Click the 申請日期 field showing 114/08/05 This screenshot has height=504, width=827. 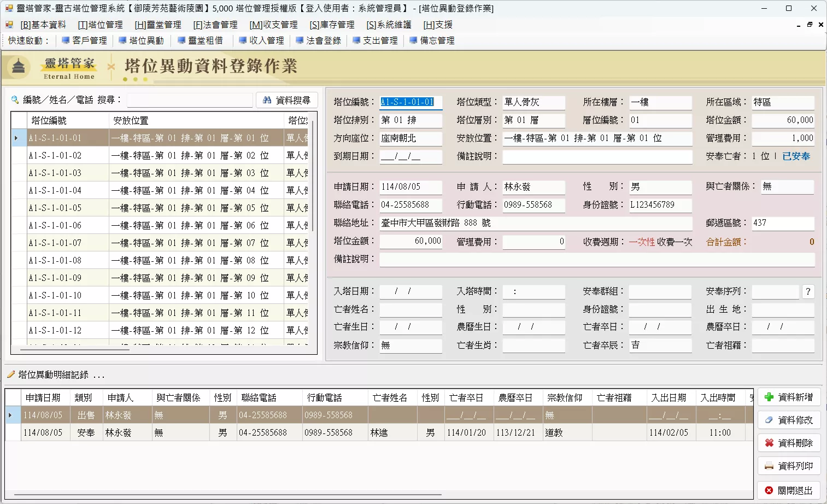(410, 187)
